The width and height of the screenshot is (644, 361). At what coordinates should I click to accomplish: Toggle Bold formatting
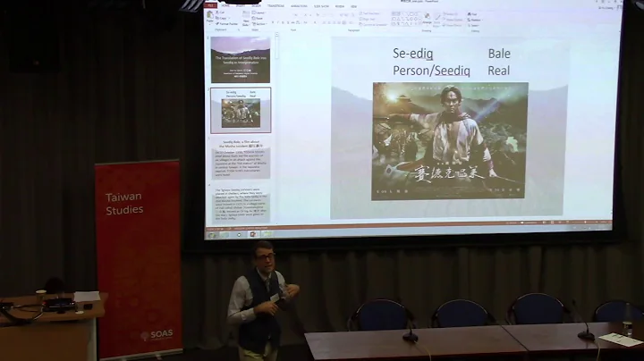point(273,22)
